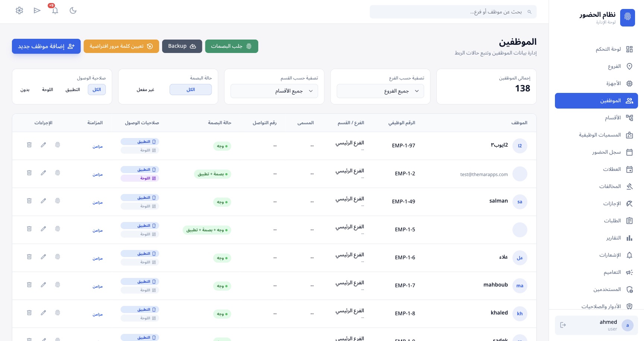The width and height of the screenshot is (644, 341).
Task: Click trash icon in EMP-1-5 row
Action: click(29, 229)
